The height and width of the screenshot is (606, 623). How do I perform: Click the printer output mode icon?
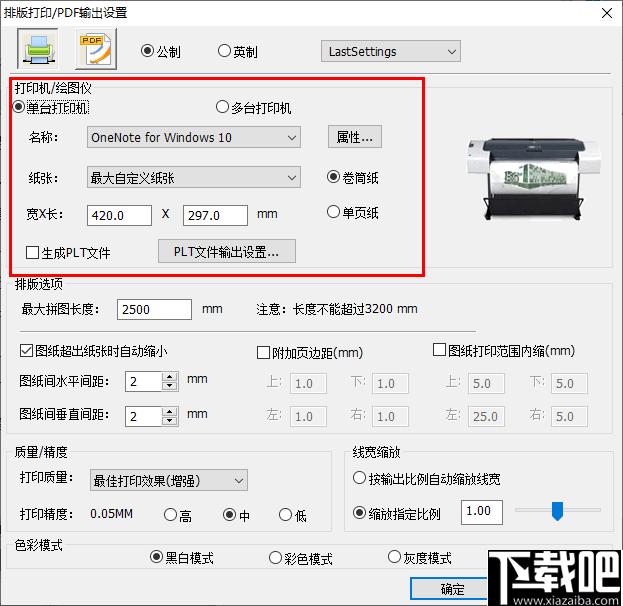click(x=38, y=49)
